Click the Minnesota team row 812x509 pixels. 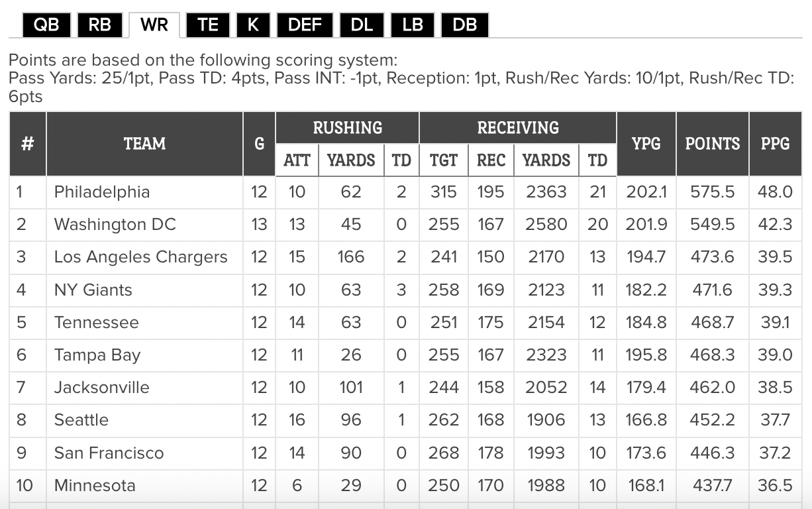95,485
